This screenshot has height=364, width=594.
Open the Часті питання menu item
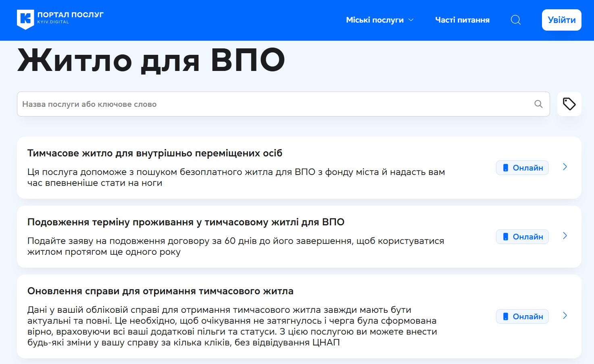pos(462,20)
